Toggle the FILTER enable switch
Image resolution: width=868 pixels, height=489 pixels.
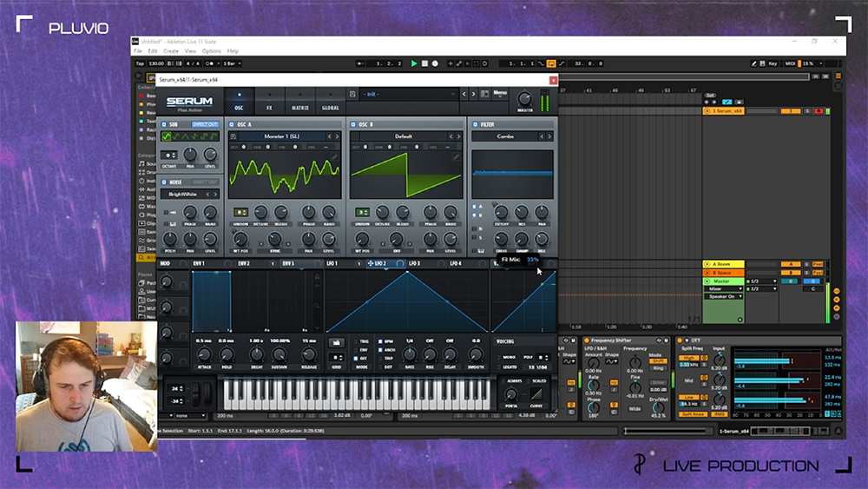click(x=476, y=124)
